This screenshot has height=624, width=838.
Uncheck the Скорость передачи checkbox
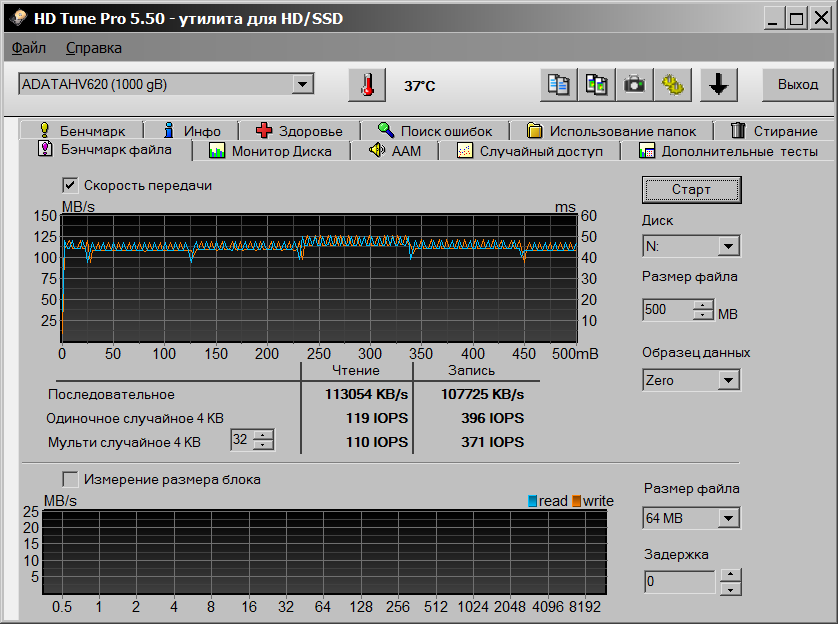pyautogui.click(x=70, y=185)
